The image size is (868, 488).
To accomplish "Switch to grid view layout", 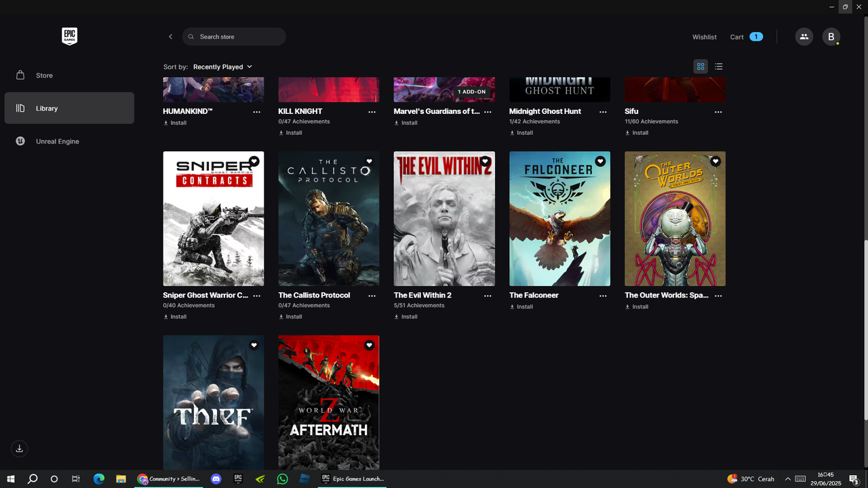I will [x=701, y=66].
